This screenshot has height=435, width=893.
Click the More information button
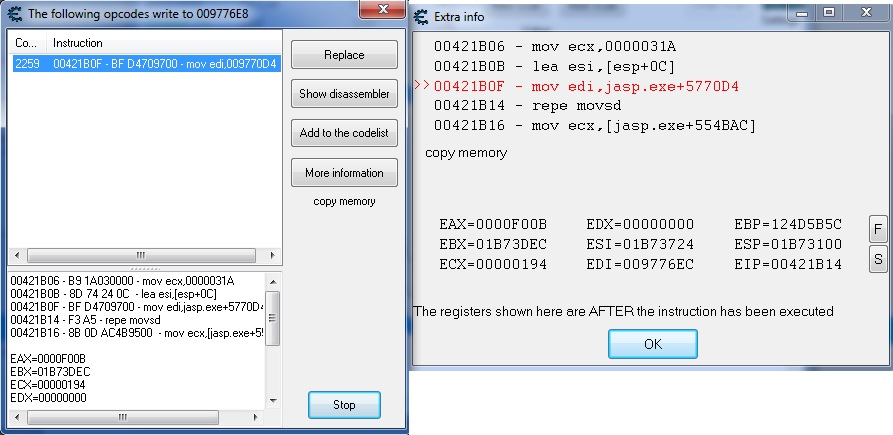pos(344,173)
